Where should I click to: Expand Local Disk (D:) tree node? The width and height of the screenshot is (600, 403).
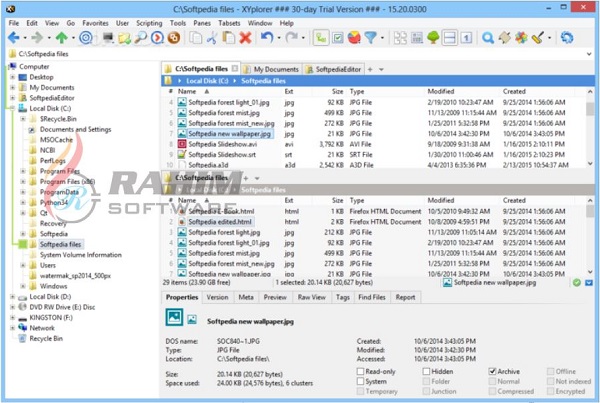tap(13, 297)
